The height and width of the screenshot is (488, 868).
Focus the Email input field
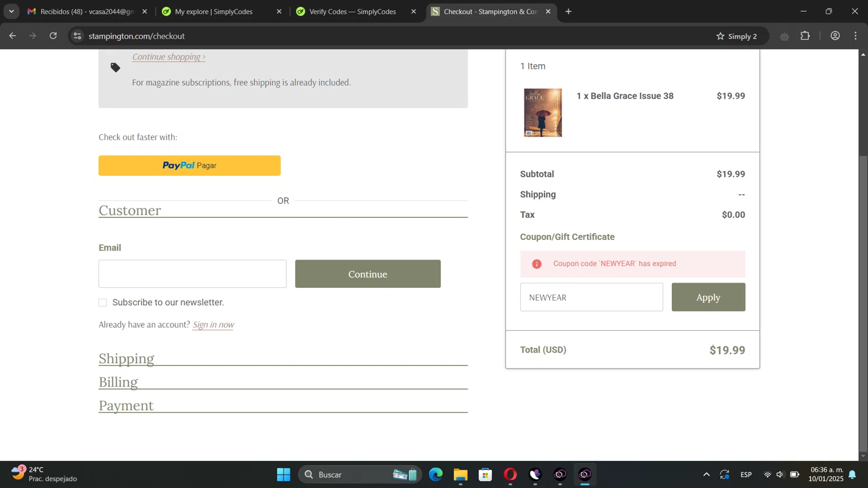coord(192,273)
